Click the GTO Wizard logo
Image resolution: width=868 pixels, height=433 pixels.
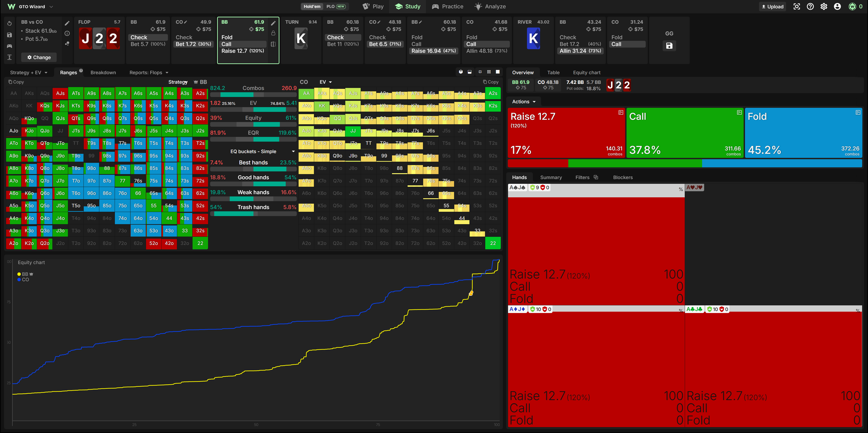pos(12,6)
